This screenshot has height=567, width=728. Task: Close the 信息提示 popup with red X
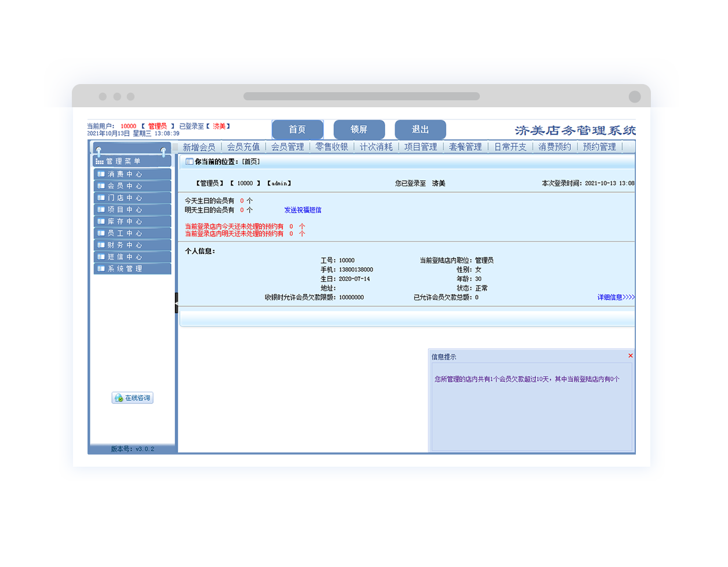pos(631,356)
